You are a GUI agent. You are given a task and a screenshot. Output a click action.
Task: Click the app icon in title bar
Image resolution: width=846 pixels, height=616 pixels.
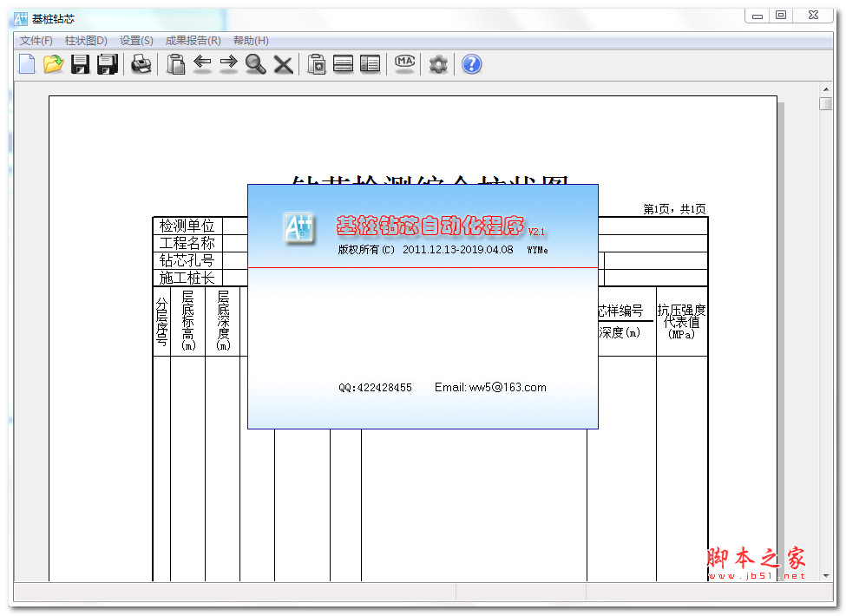21,19
